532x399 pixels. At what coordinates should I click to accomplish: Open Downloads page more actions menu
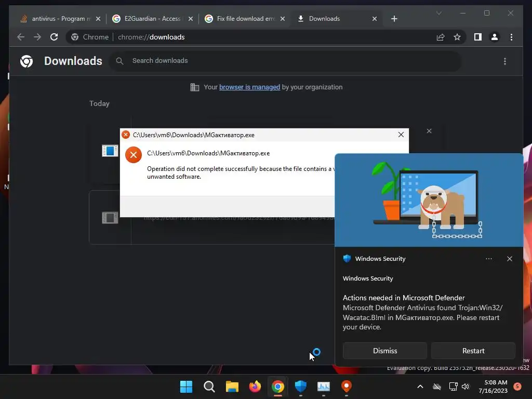(505, 61)
